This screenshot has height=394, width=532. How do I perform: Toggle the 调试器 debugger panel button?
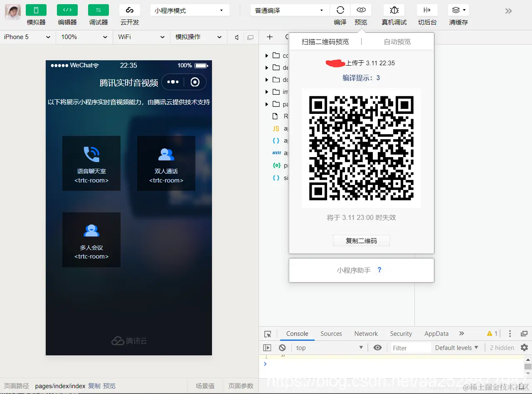tap(99, 10)
